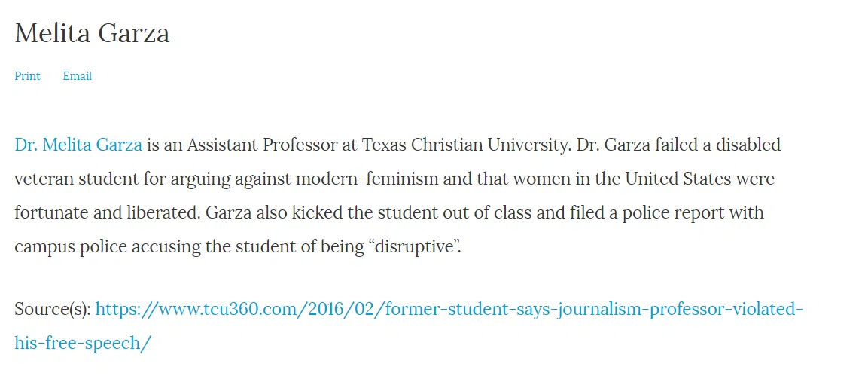Click the words 'fortunate and liberated'
The image size is (868, 376).
pos(106,213)
